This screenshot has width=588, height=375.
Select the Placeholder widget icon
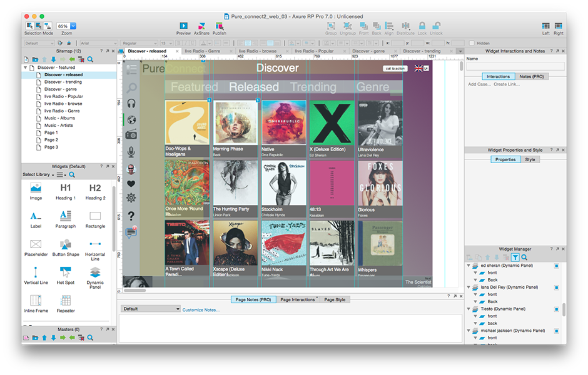tap(36, 244)
